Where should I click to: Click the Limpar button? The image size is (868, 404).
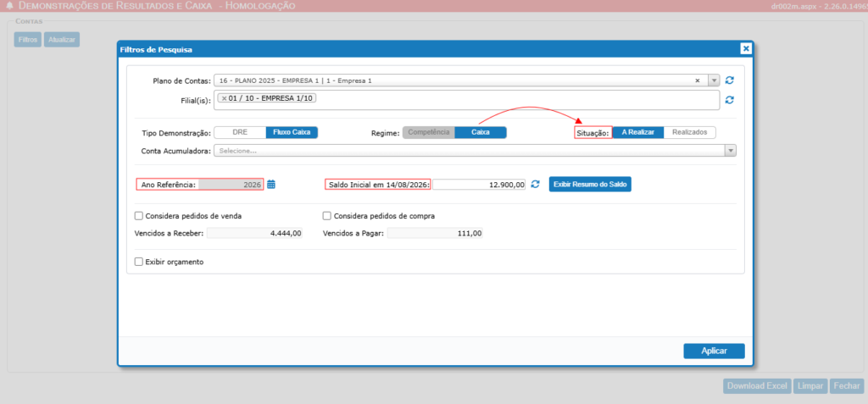click(x=810, y=385)
